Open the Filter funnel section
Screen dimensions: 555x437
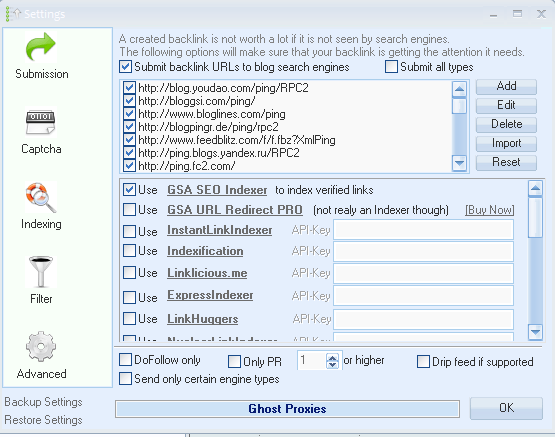pyautogui.click(x=41, y=280)
